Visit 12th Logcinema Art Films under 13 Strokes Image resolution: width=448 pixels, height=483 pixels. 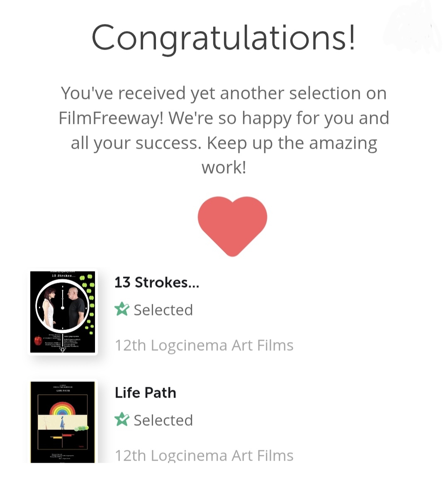pyautogui.click(x=204, y=345)
